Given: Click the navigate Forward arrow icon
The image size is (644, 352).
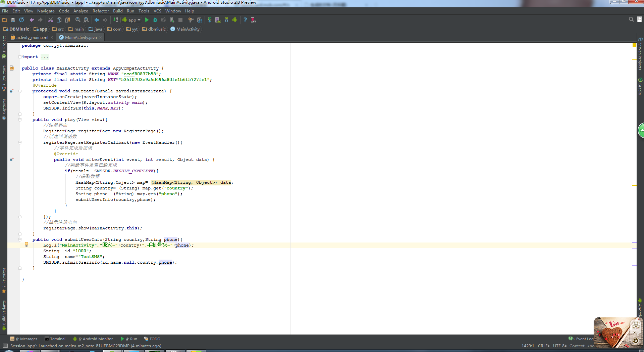Looking at the screenshot, I should click(x=105, y=20).
